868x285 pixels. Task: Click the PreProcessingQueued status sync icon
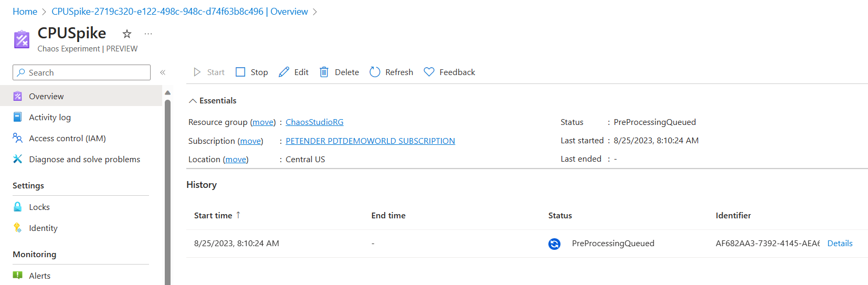click(554, 244)
